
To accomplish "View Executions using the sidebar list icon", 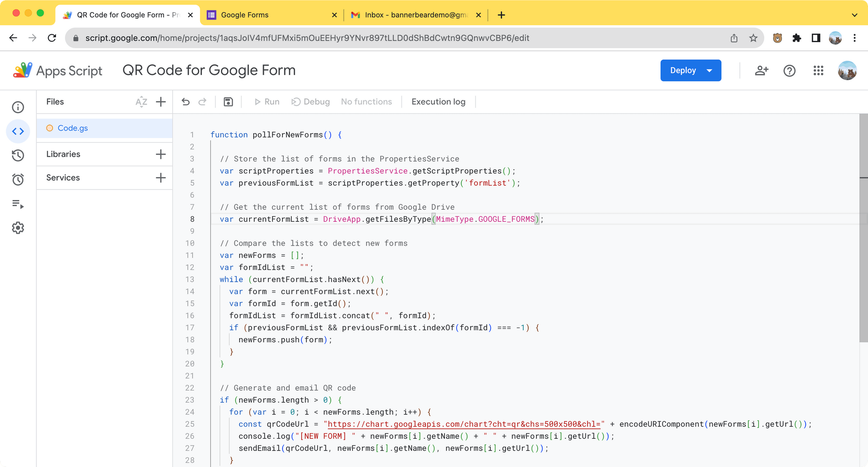I will pos(18,204).
